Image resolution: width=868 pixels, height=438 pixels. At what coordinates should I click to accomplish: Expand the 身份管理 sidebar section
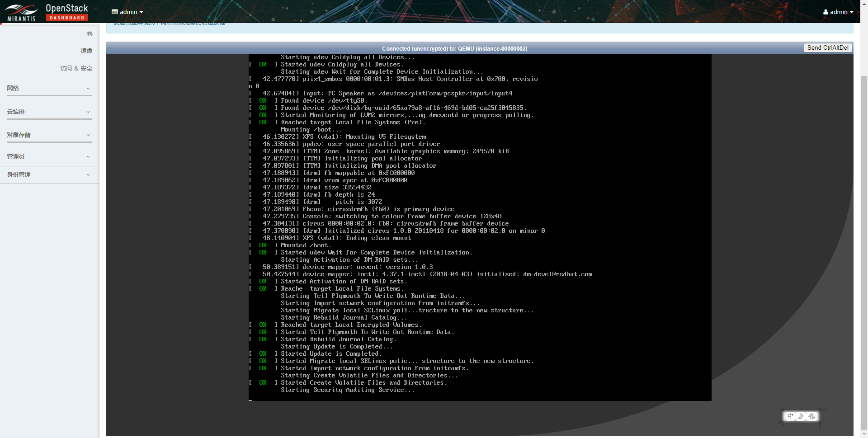(x=50, y=175)
